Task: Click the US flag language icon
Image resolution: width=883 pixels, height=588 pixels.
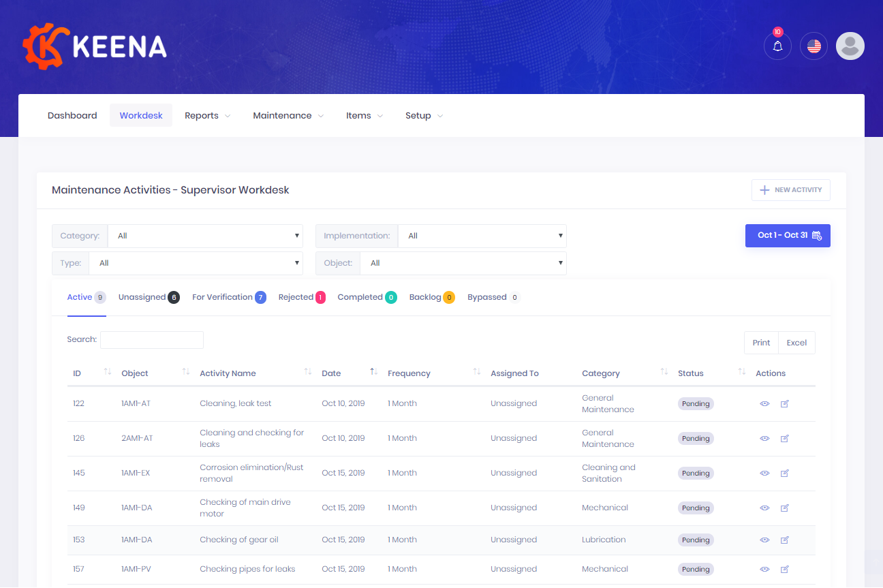Action: pos(814,46)
